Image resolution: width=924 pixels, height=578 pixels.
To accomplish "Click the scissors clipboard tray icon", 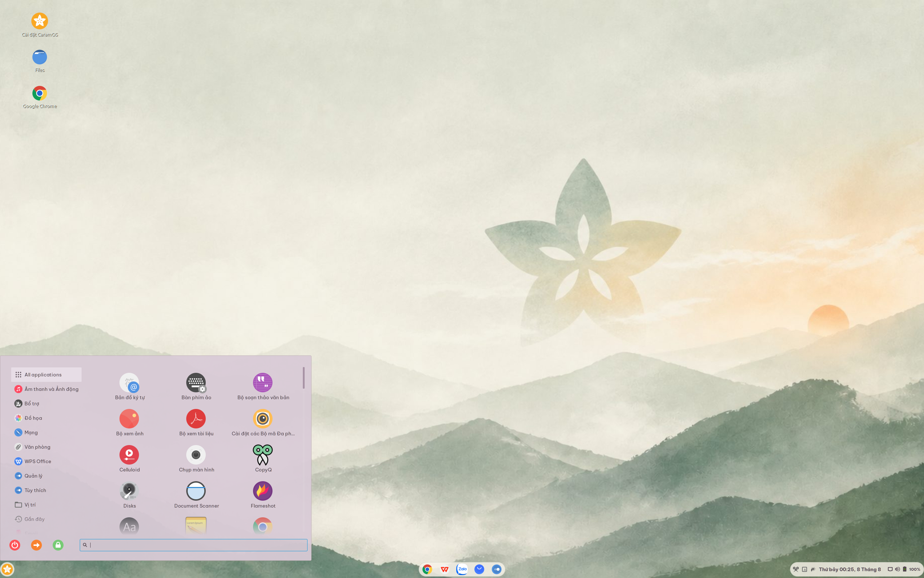I will coord(796,569).
